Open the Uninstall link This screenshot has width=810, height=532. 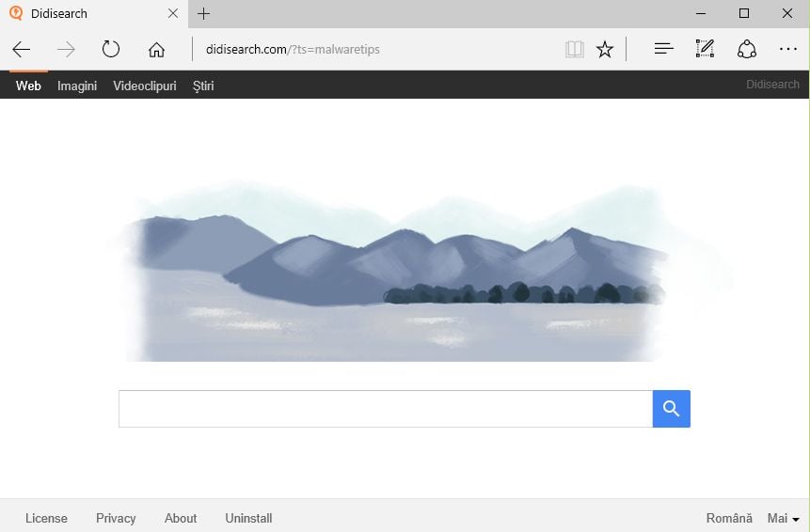[248, 518]
